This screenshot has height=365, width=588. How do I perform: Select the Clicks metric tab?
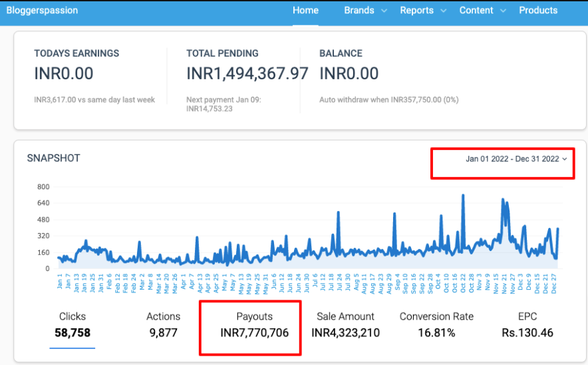73,325
